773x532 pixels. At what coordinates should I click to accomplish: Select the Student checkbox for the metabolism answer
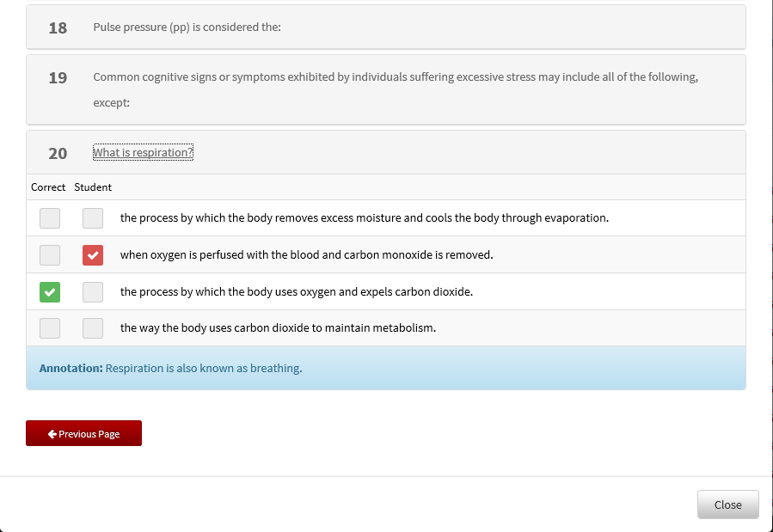coord(92,327)
